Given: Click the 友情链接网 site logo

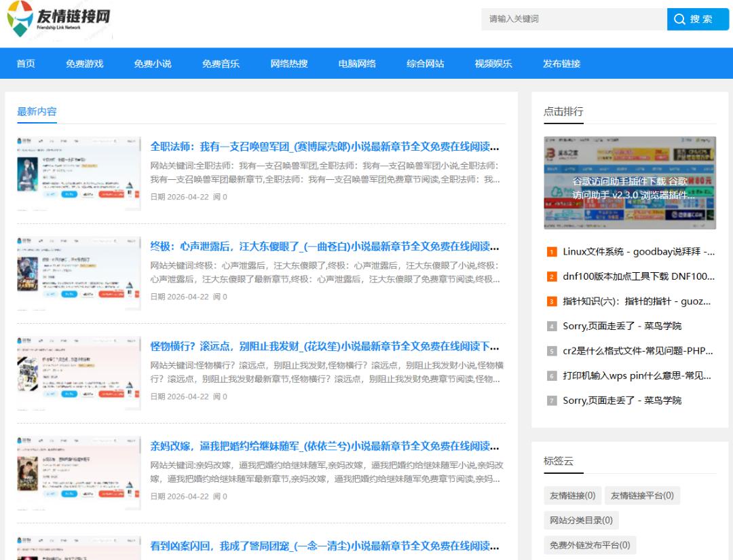Looking at the screenshot, I should [60, 20].
